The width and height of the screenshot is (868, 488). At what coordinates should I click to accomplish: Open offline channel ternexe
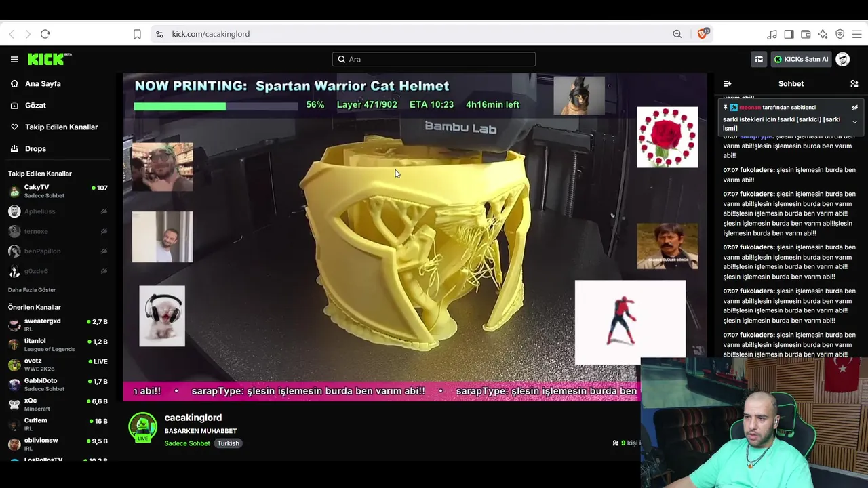coord(58,231)
